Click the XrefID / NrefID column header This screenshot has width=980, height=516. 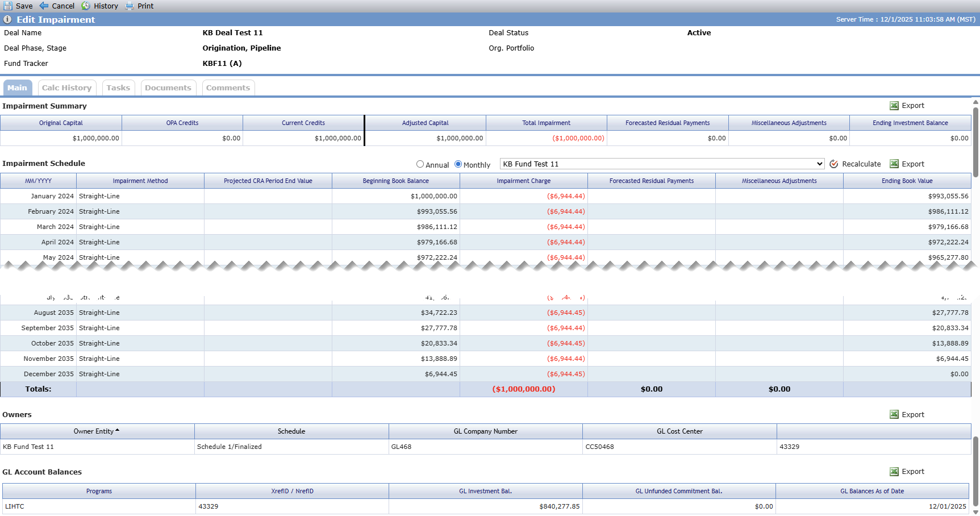click(292, 491)
